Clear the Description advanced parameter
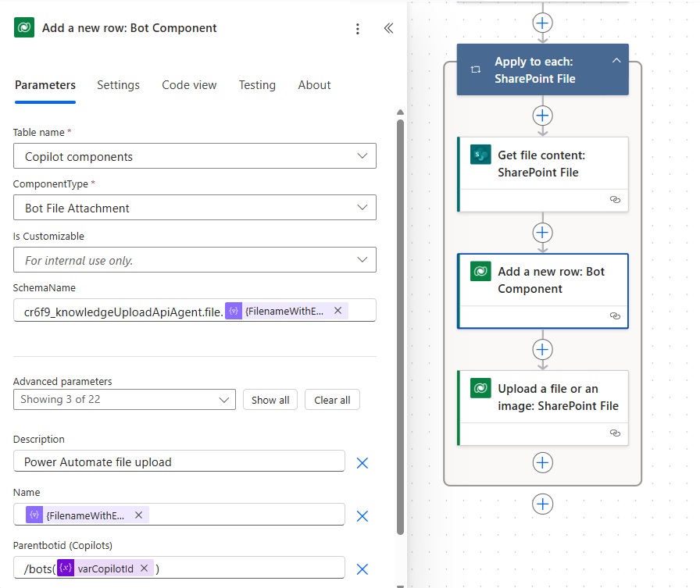Viewport: 700px width, 588px height. (x=362, y=462)
